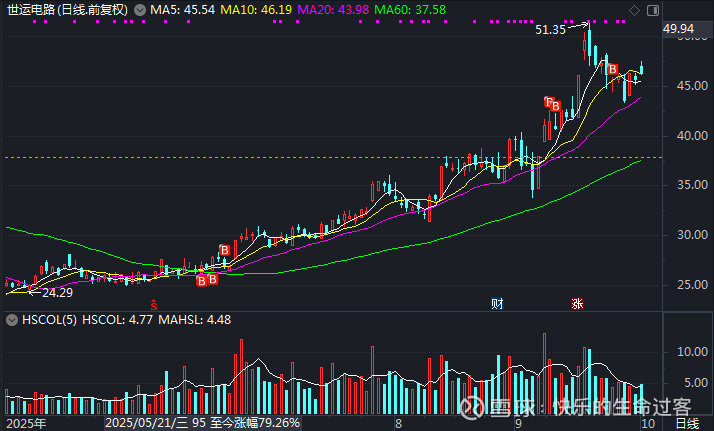Click the month 8 marker on time axis
The height and width of the screenshot is (431, 714).
pyautogui.click(x=398, y=424)
